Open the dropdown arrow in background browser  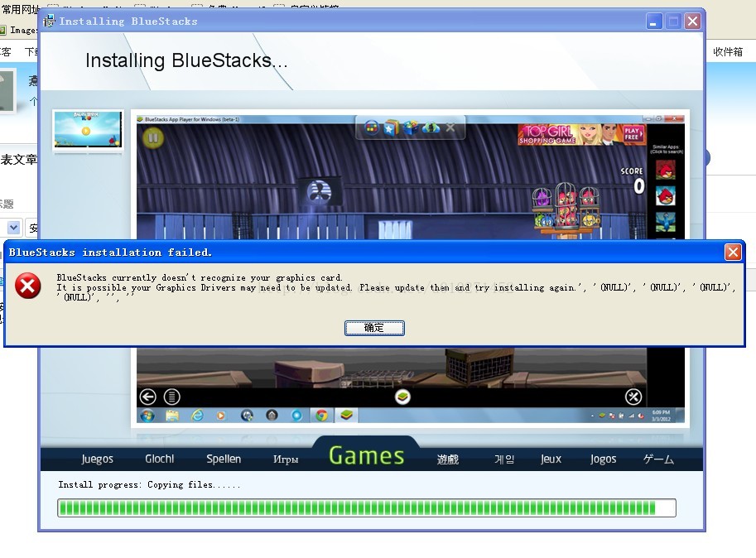(13, 227)
